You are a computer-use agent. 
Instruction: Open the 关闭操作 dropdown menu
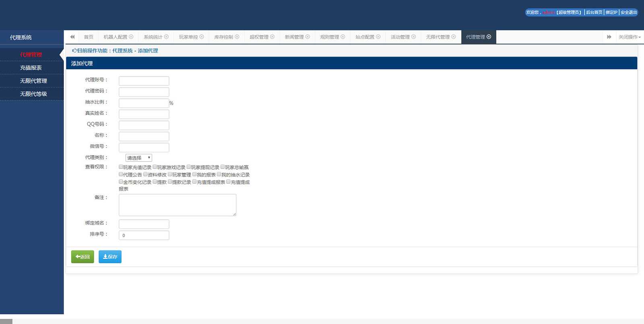(630, 37)
